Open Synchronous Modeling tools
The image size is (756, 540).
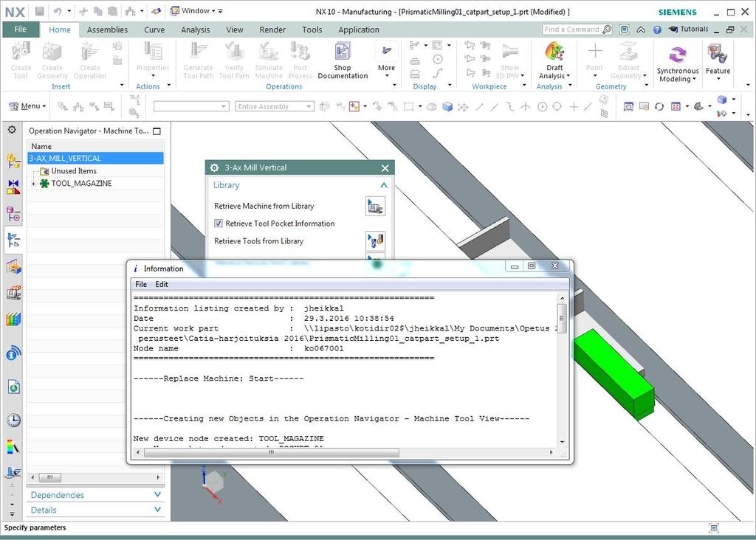(x=678, y=63)
